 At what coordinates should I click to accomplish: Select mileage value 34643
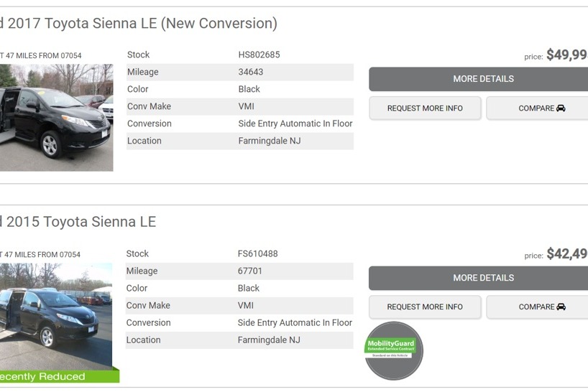tap(251, 72)
